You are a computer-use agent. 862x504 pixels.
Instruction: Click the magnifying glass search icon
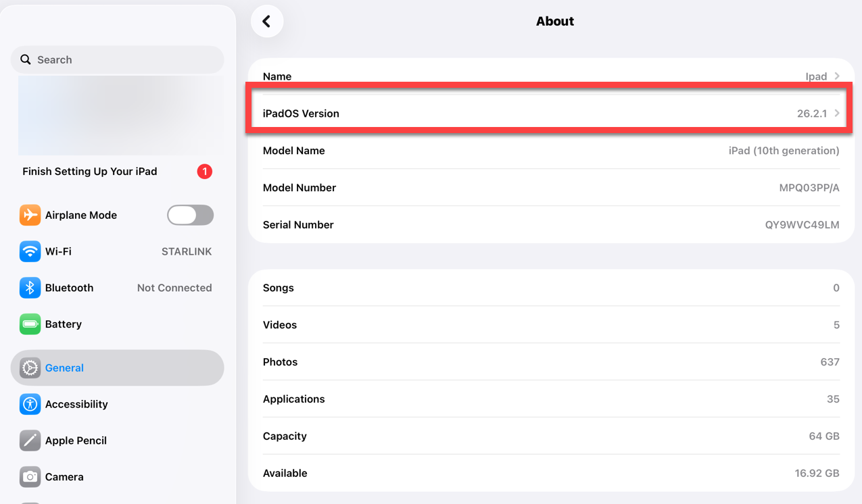(x=26, y=59)
